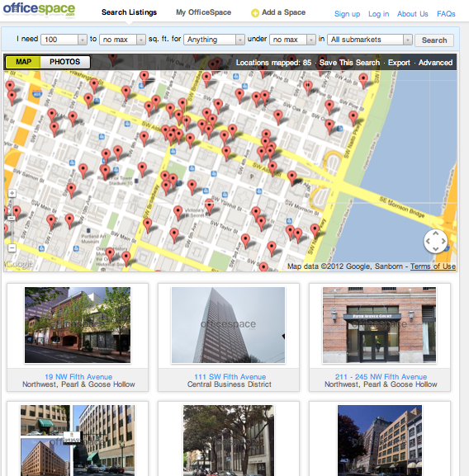Image resolution: width=469 pixels, height=476 pixels.
Task: Open the 19 NW Fifth Avenue listing link
Action: pos(78,377)
